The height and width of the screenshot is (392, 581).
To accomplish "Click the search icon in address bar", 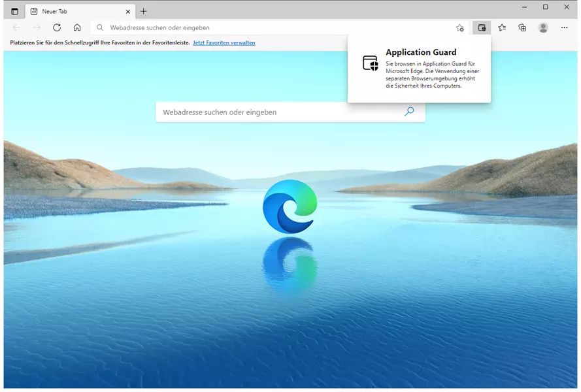I will point(100,27).
